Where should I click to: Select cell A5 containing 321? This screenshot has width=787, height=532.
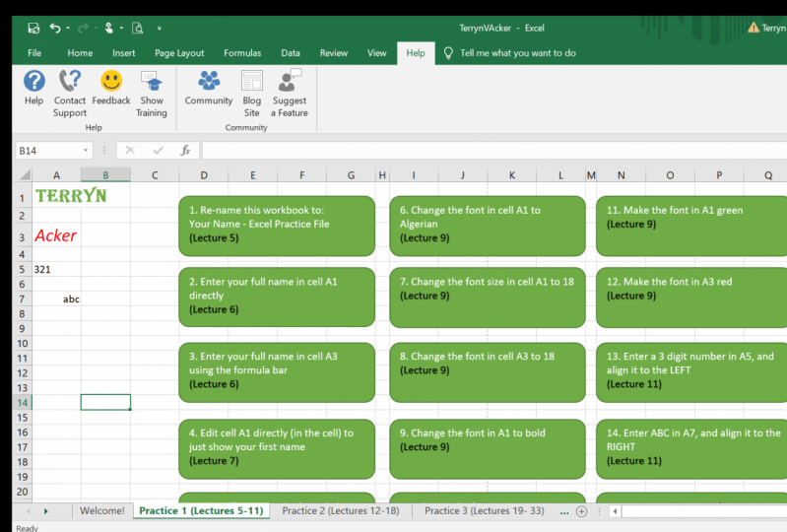(x=56, y=270)
